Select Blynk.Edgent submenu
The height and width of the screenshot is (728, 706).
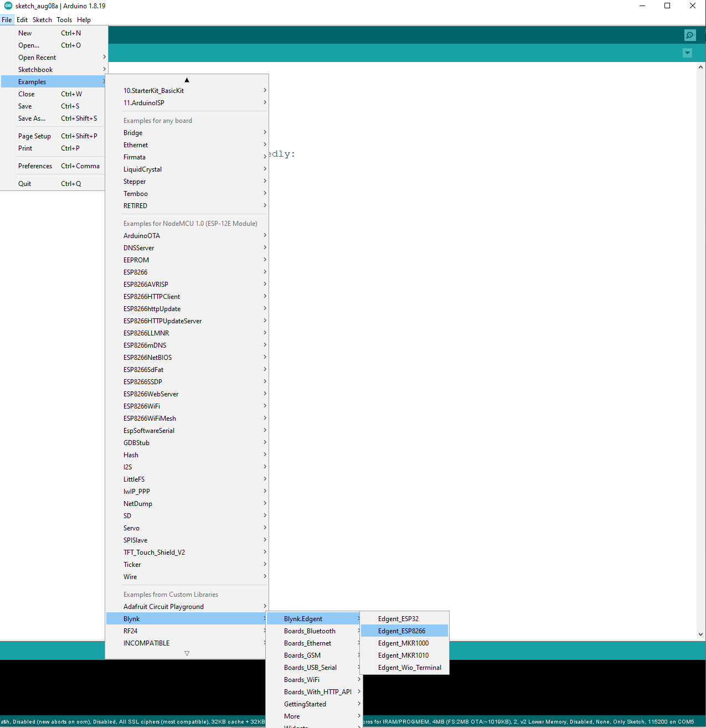314,619
